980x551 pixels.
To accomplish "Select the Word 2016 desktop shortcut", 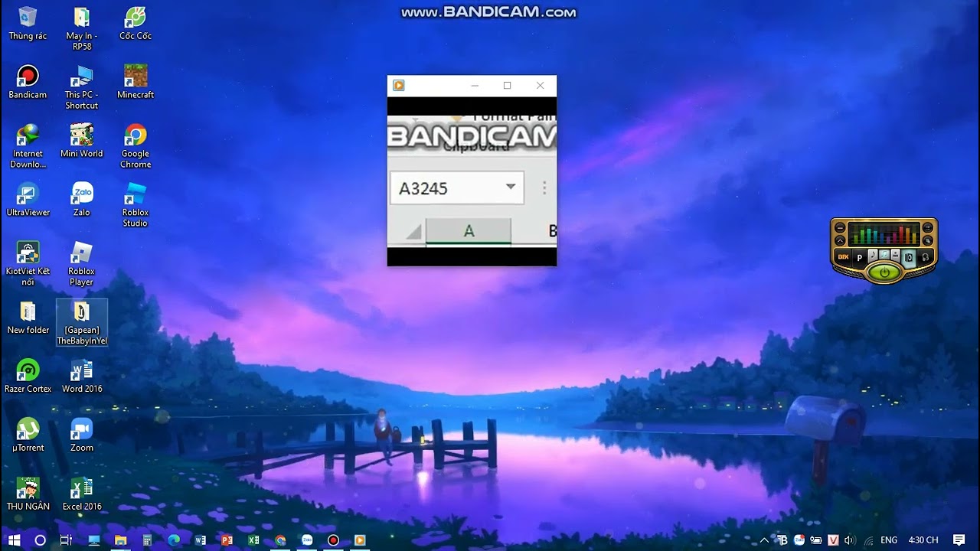I will pyautogui.click(x=81, y=376).
